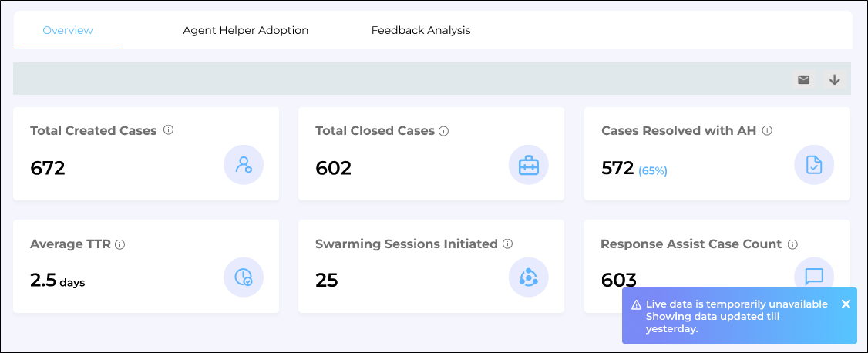Click the download arrow icon
Image resolution: width=868 pixels, height=353 pixels.
click(x=834, y=79)
